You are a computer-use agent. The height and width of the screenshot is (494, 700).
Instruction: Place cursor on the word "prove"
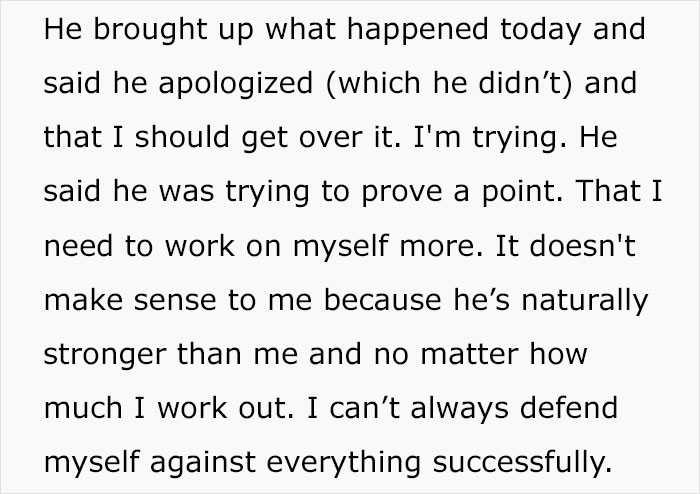coord(415,194)
